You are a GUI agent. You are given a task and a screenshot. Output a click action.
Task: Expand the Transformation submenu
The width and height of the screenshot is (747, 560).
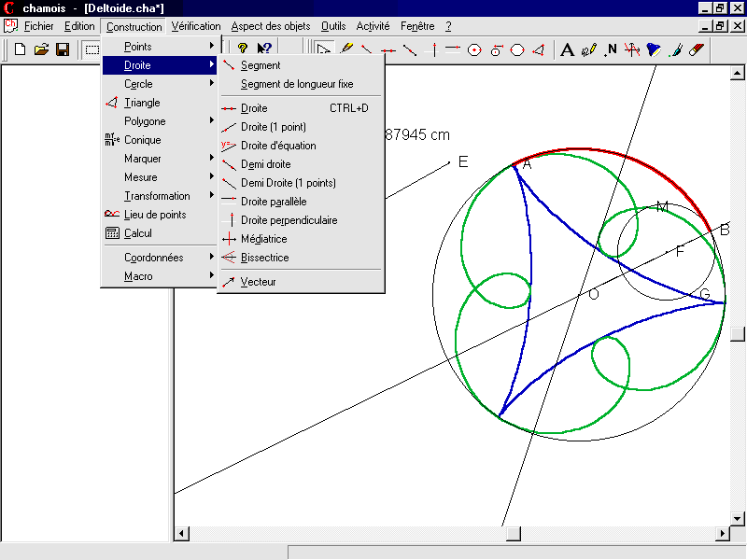[x=159, y=196]
